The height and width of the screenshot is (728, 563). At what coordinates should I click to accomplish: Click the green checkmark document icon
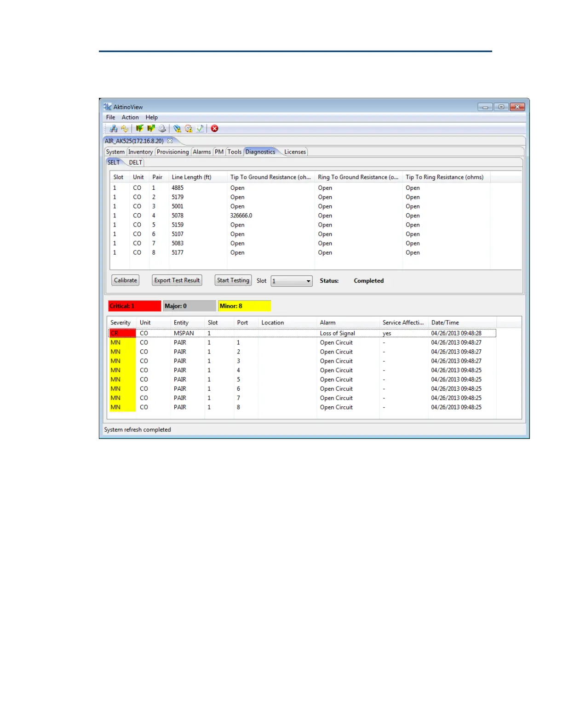[200, 129]
